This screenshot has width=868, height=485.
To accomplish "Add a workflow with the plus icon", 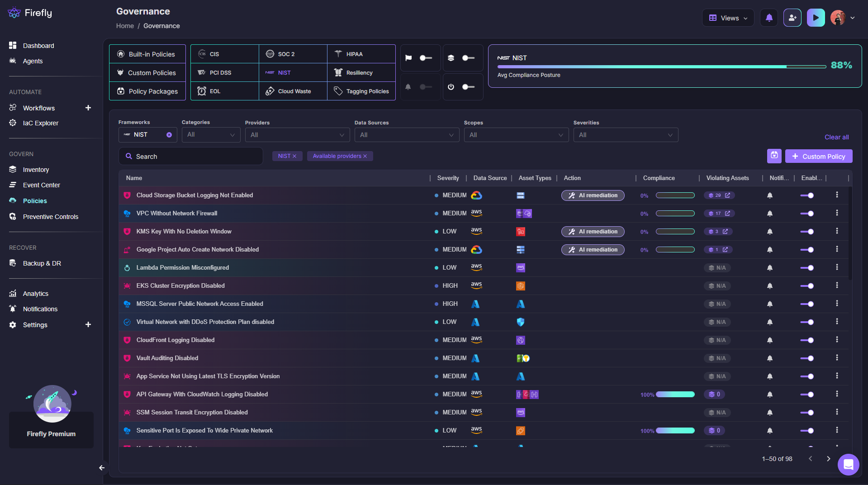I will coord(88,108).
